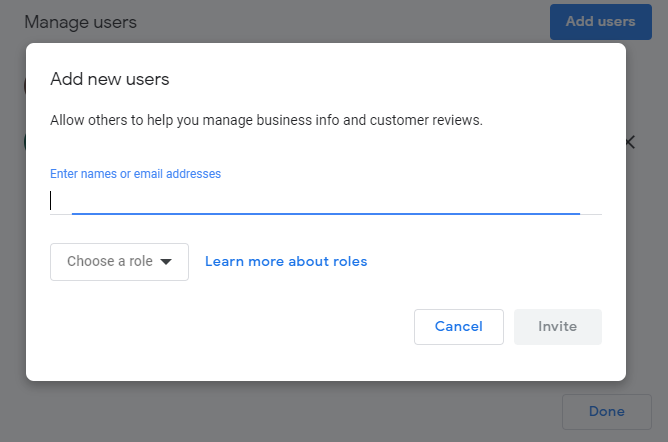Click the dimmed Done button
Viewport: 668px width, 442px height.
click(x=607, y=411)
